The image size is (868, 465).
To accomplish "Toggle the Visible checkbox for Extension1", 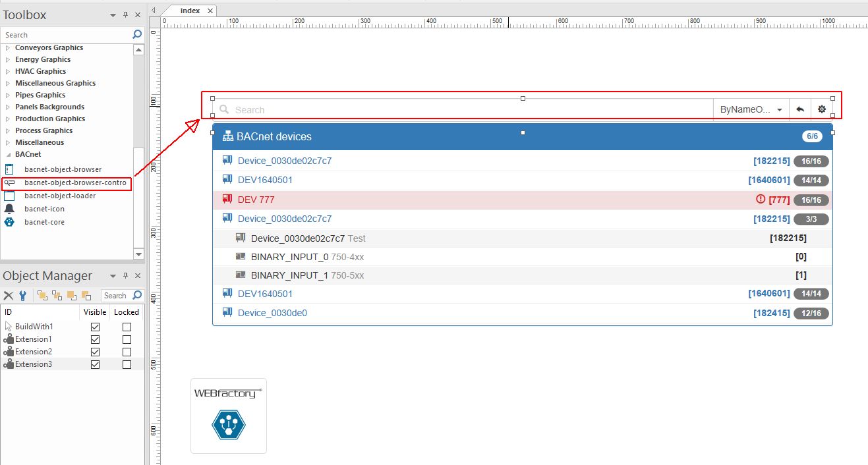I will [95, 339].
